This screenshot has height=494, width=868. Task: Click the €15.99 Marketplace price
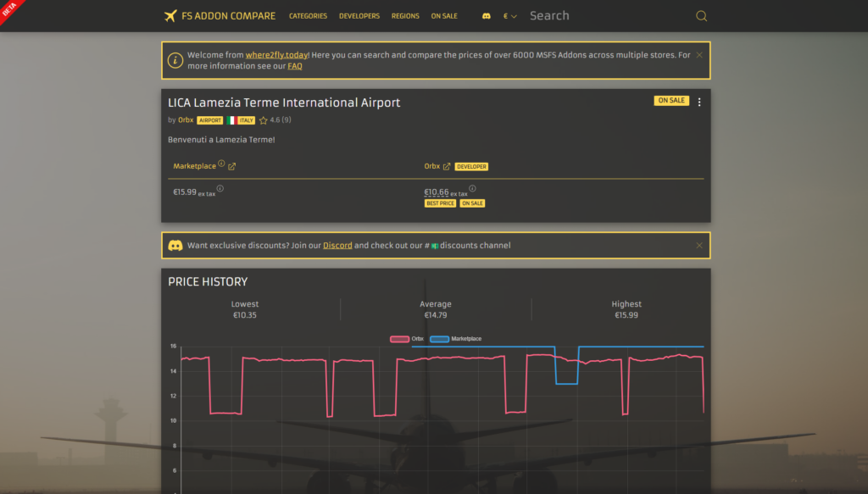point(184,192)
